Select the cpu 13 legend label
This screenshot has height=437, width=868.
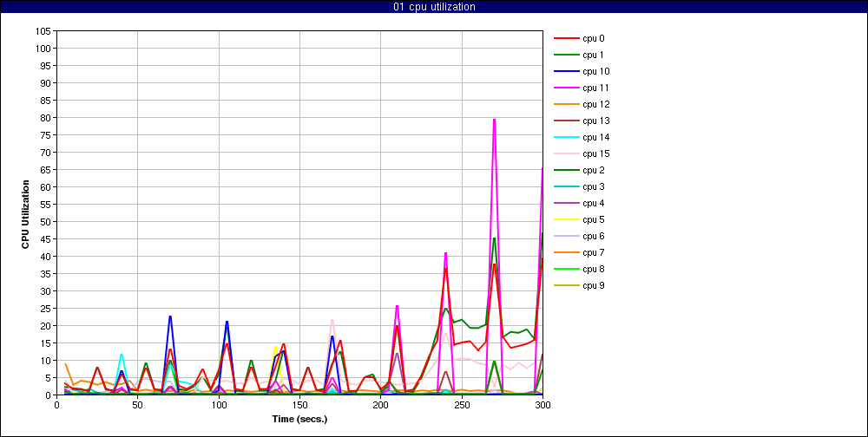[595, 121]
